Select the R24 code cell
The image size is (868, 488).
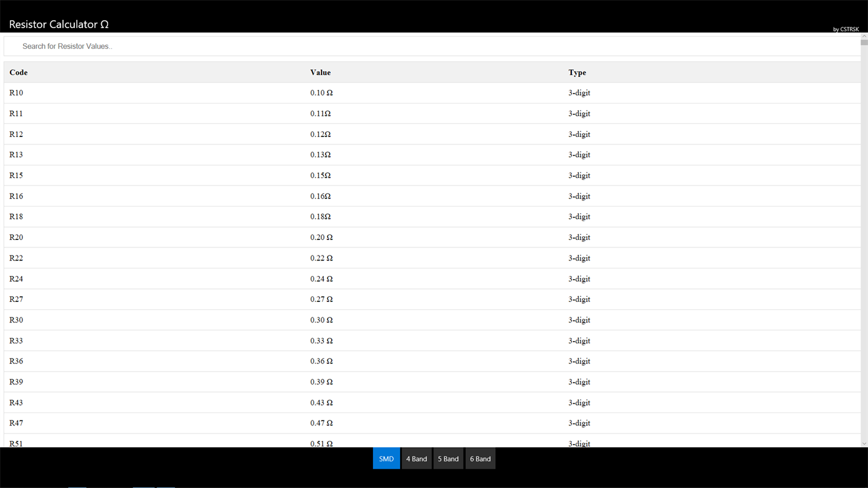(16, 278)
